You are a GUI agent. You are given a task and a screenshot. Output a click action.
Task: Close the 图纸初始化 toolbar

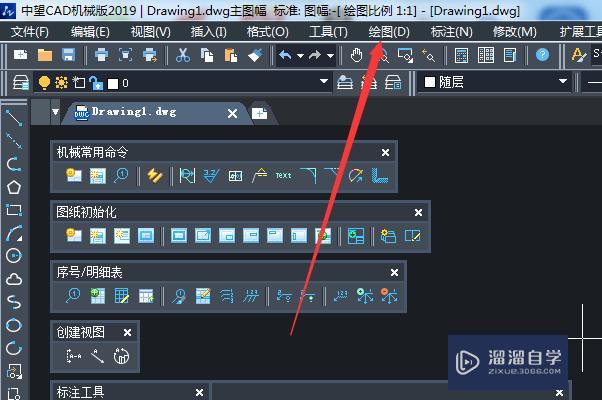pyautogui.click(x=418, y=213)
